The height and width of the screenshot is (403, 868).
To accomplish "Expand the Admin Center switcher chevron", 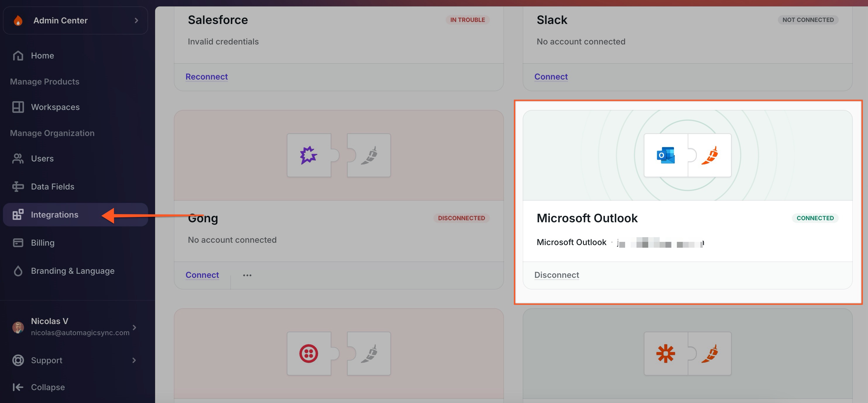I will click(x=136, y=20).
